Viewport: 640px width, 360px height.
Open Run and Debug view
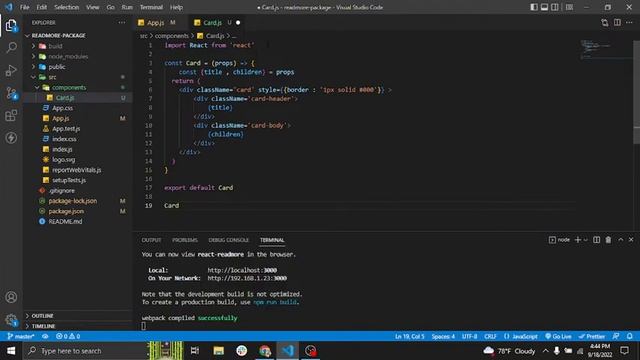(11, 70)
